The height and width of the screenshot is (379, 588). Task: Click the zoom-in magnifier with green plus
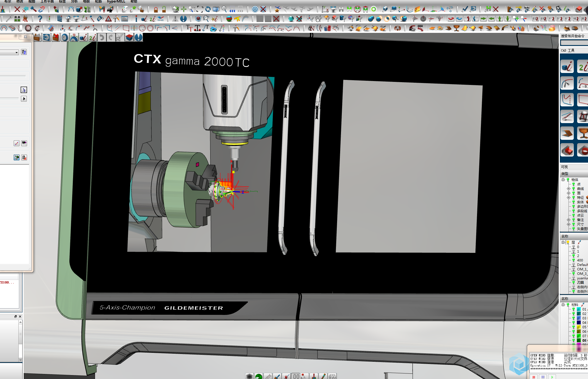516,19
